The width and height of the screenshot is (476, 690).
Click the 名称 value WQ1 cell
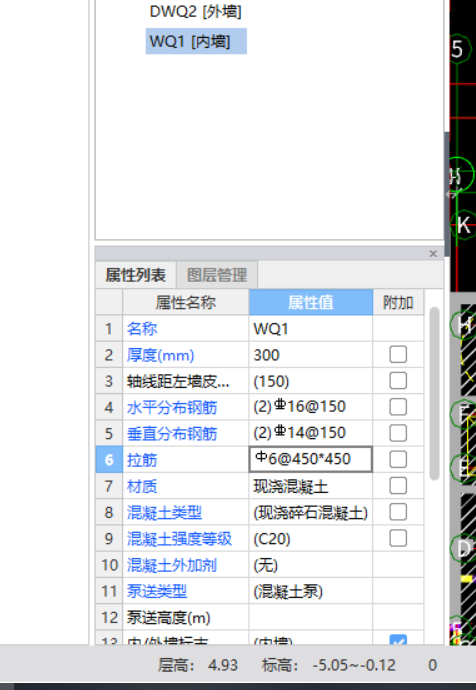pos(311,329)
